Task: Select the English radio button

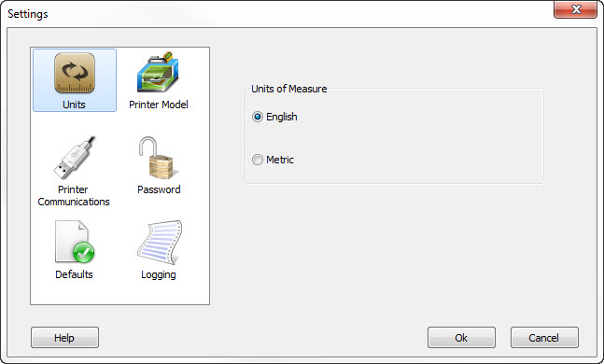Action: pyautogui.click(x=258, y=117)
